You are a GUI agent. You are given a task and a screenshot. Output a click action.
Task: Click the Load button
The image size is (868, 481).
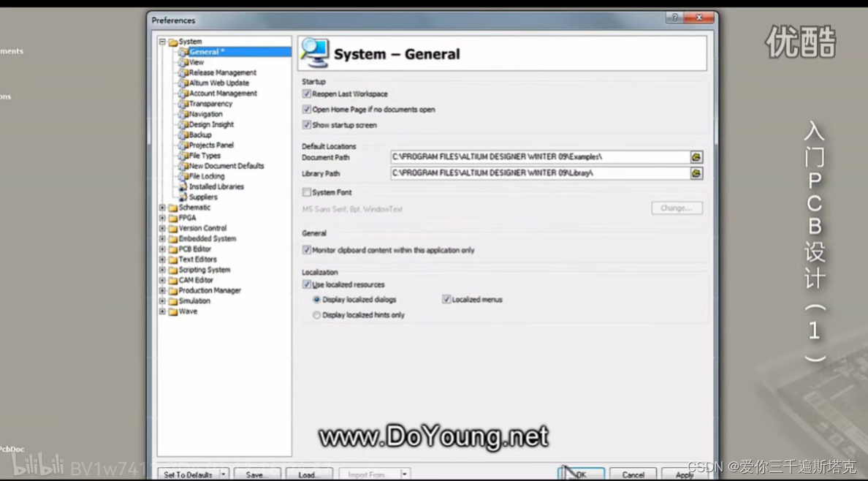coord(309,474)
